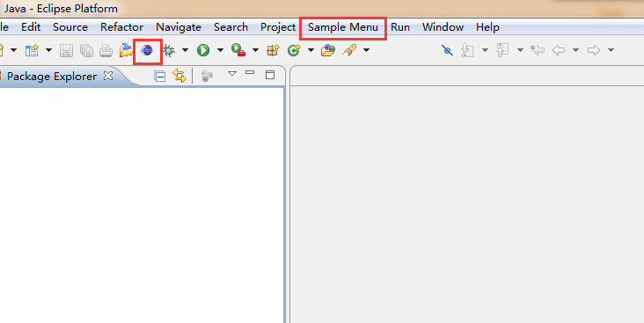
Task: Open the Sample Menu entry
Action: (343, 27)
